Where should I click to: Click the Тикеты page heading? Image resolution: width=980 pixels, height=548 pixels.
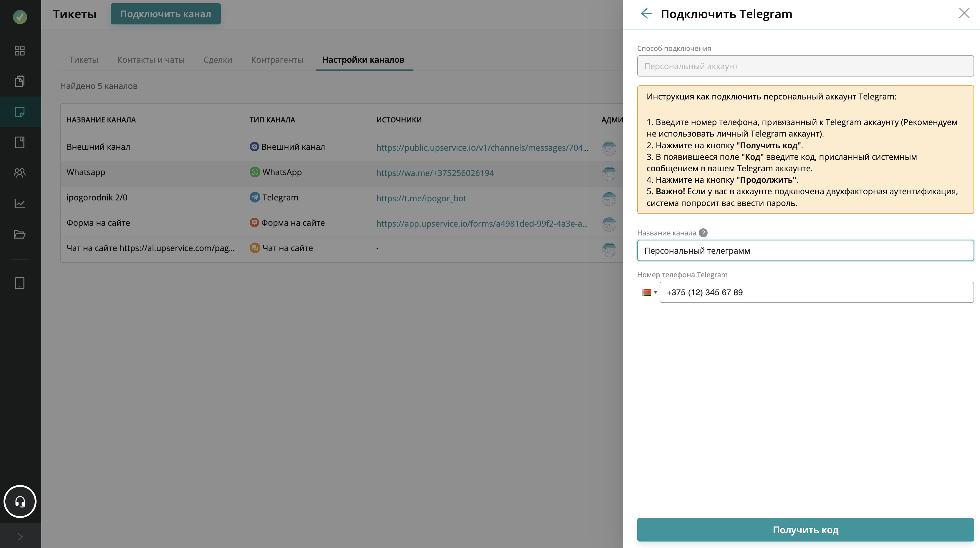(x=75, y=14)
